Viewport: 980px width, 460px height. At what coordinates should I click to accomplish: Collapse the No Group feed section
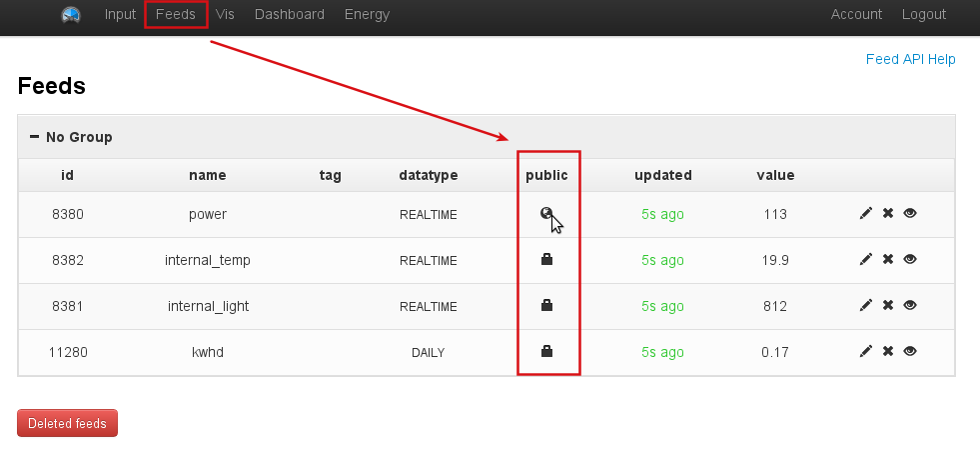(35, 137)
